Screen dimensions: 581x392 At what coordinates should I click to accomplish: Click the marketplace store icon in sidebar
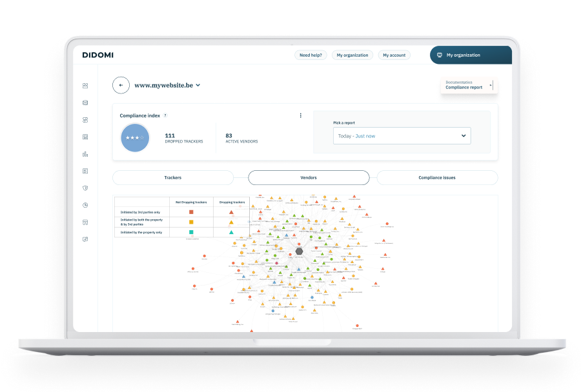85,222
